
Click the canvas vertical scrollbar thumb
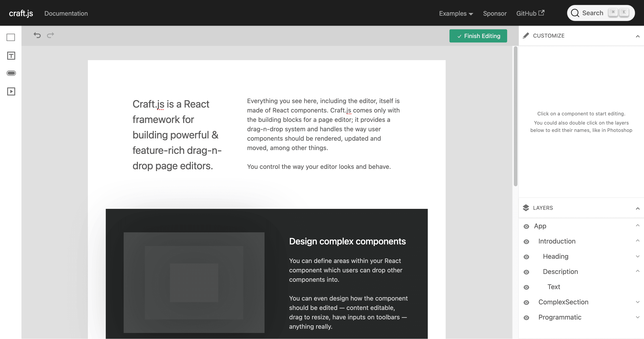pos(515,116)
